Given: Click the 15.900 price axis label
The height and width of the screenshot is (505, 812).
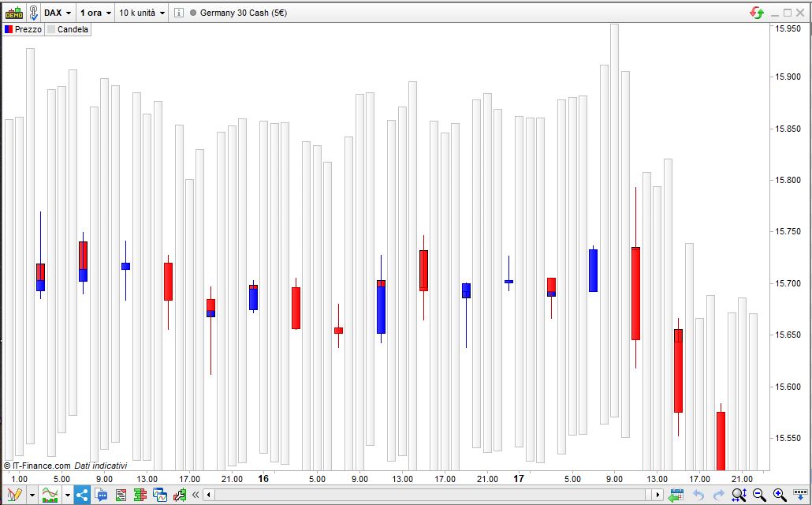Looking at the screenshot, I should pos(787,77).
